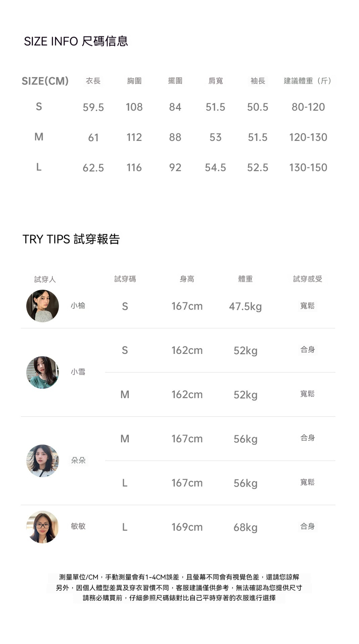Click the 試穿碼 column header
This screenshot has width=359, height=644.
click(125, 279)
